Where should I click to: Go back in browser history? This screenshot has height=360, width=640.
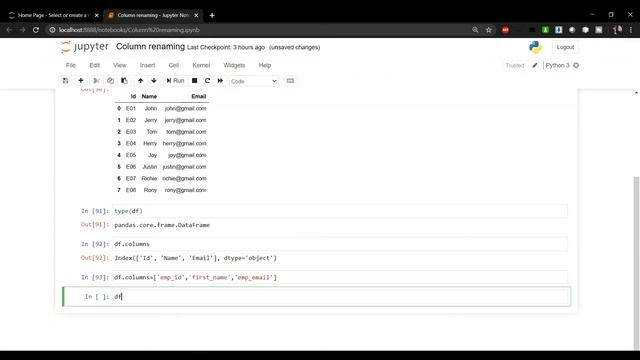tap(9, 30)
